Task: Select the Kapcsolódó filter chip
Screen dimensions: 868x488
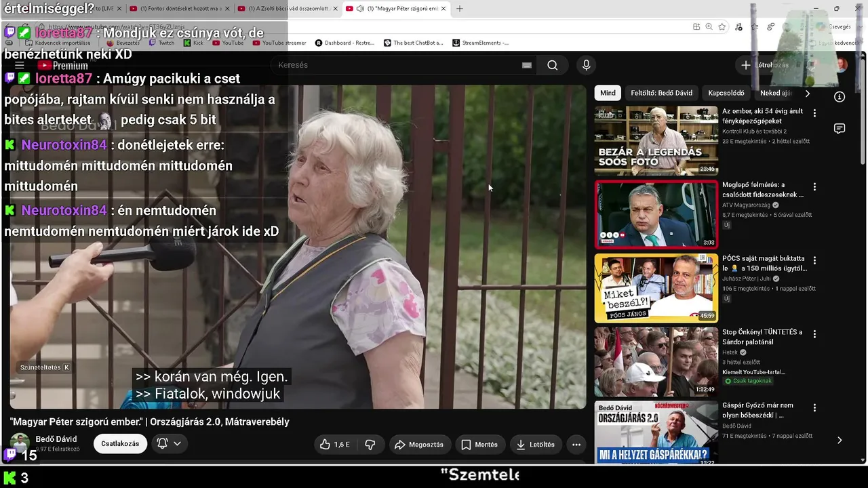Action: [x=726, y=93]
